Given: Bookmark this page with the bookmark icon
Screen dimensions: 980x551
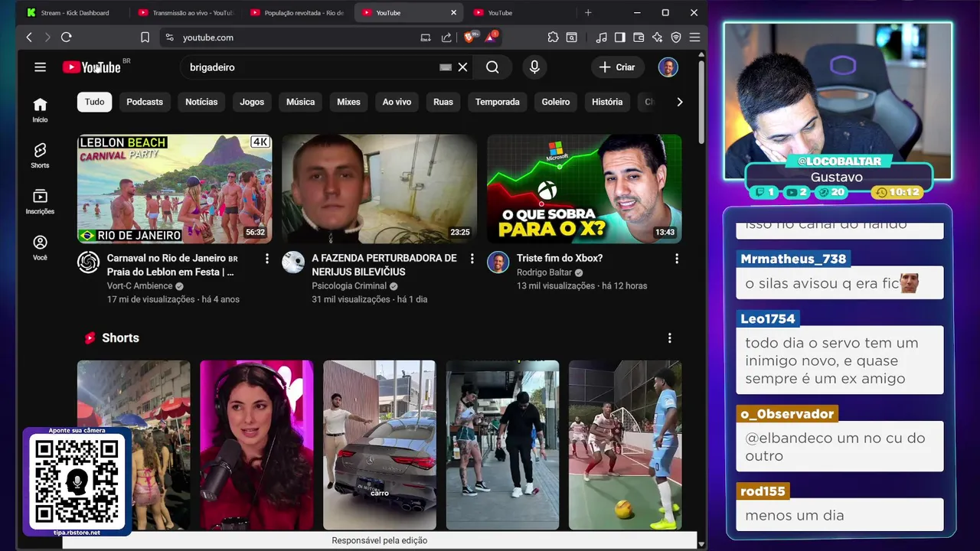Looking at the screenshot, I should (145, 37).
